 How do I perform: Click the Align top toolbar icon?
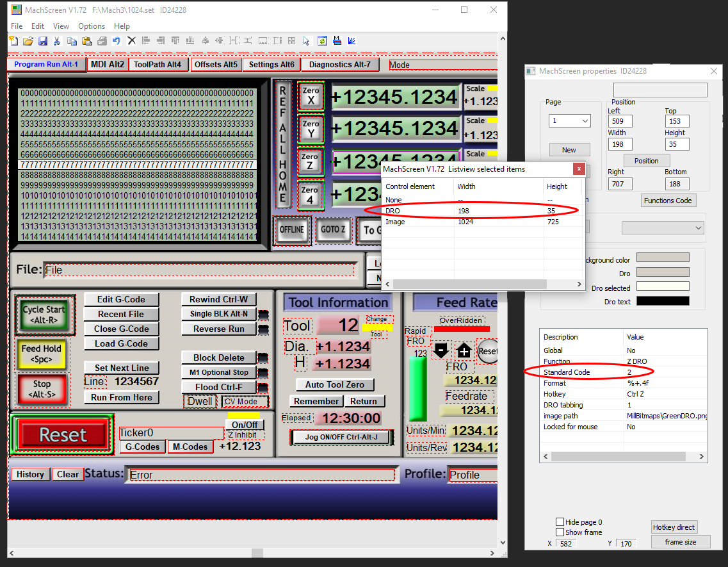click(175, 41)
